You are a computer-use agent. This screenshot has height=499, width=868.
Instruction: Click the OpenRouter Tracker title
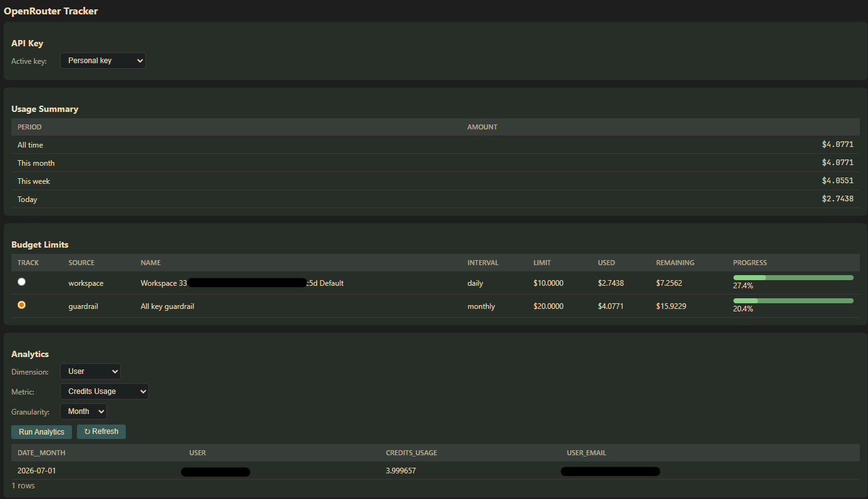pyautogui.click(x=51, y=11)
